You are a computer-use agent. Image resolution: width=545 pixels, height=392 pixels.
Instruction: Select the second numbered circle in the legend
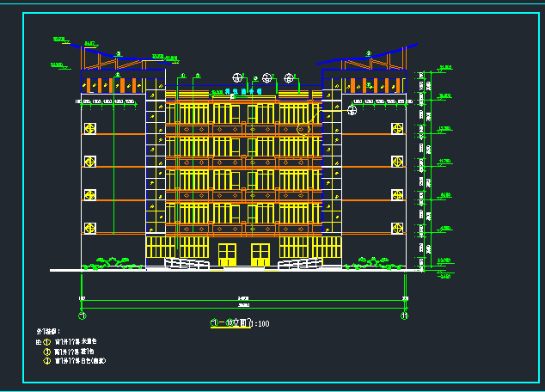(x=47, y=352)
